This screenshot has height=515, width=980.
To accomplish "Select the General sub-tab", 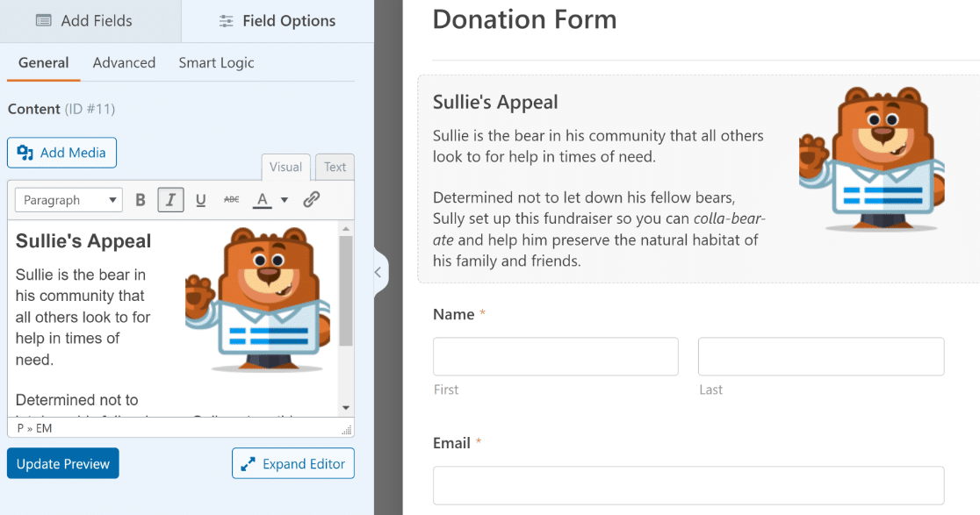I will (x=43, y=63).
